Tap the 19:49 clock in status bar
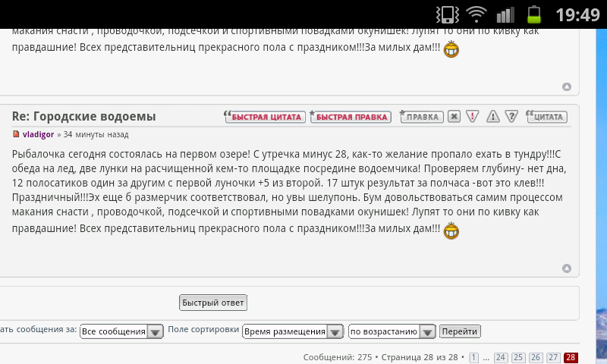 tap(577, 15)
